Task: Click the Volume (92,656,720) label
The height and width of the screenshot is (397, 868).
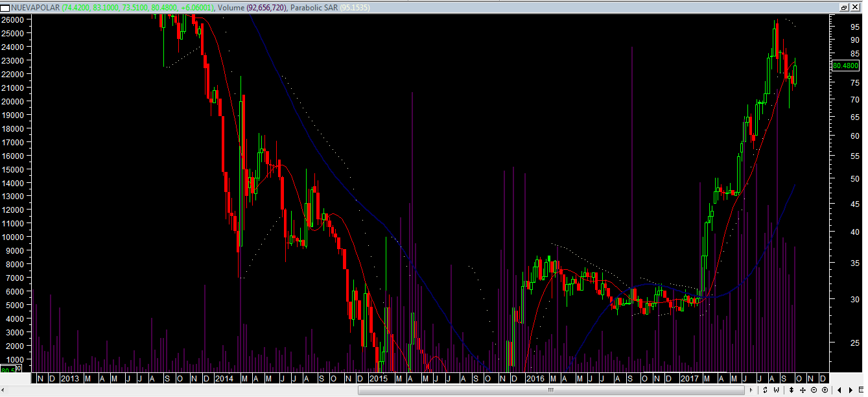Action: click(253, 7)
